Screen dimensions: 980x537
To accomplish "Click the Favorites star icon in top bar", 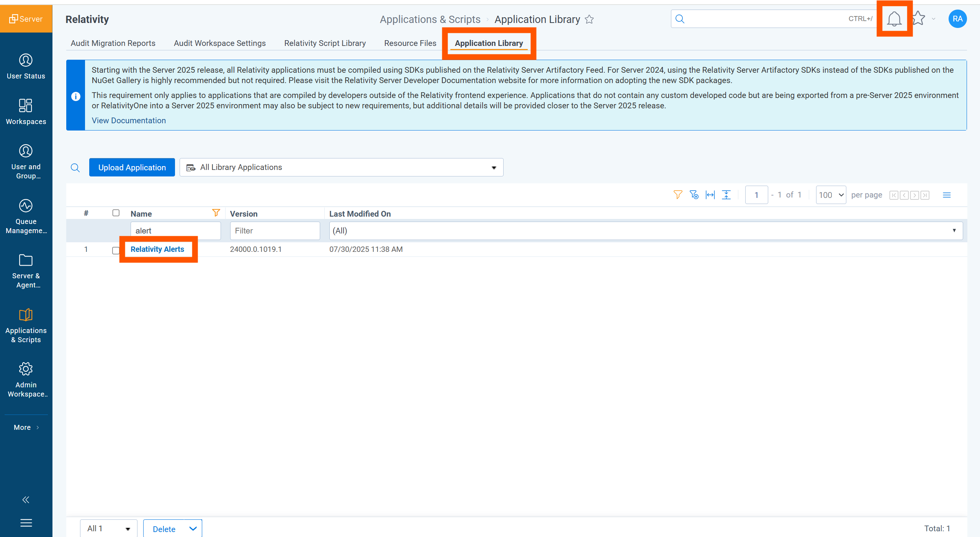I will (918, 18).
